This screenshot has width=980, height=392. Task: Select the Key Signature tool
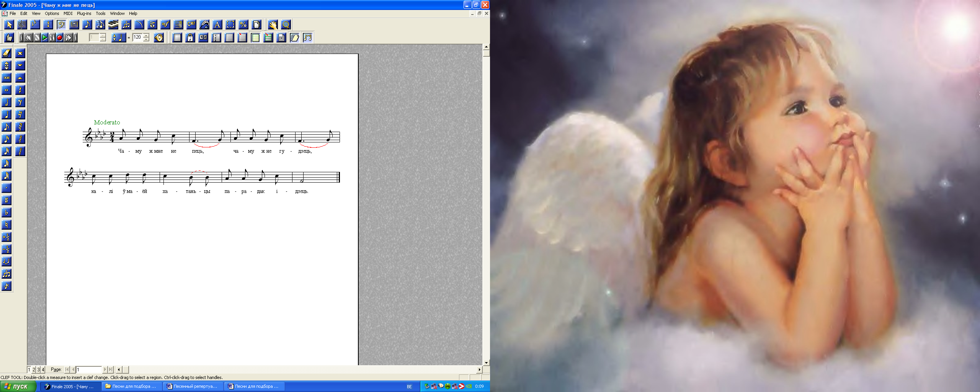(35, 25)
